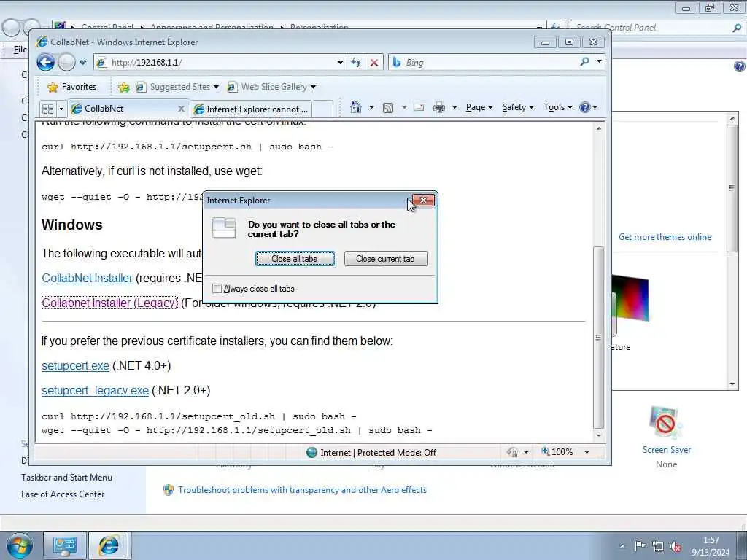Expand the Home button dropdown
747x560 pixels.
pos(371,107)
